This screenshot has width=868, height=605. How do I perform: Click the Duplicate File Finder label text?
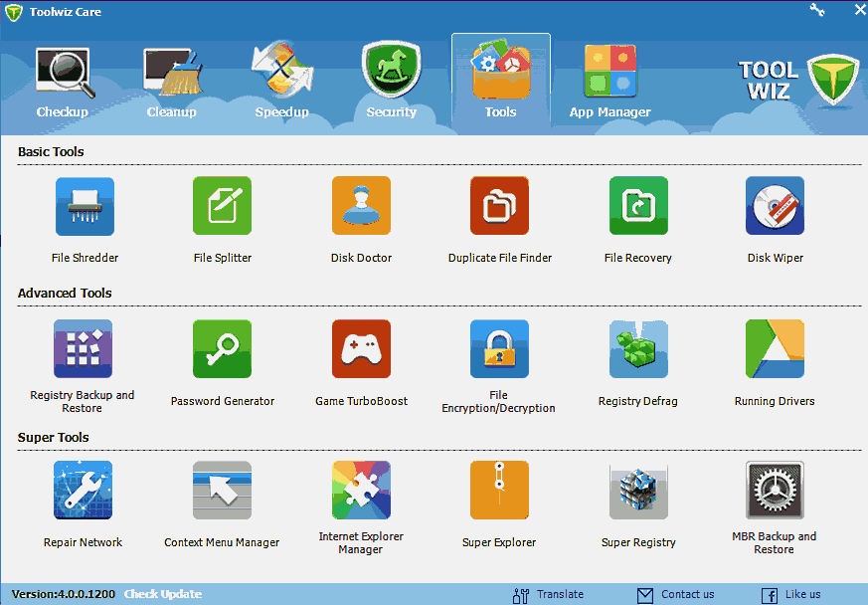point(500,258)
